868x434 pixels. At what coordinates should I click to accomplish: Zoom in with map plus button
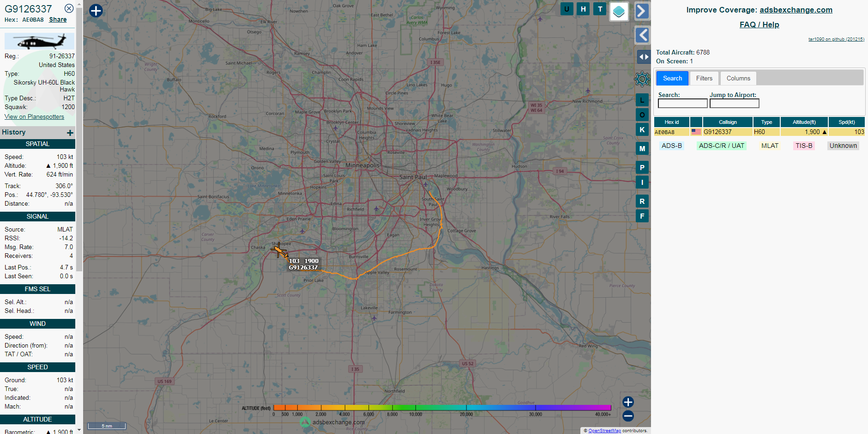tap(628, 402)
